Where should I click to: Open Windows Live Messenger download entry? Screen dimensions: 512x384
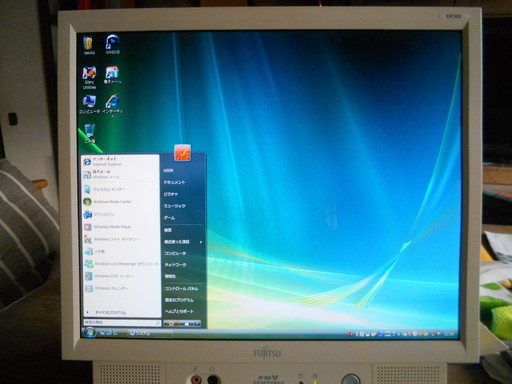[x=121, y=264]
